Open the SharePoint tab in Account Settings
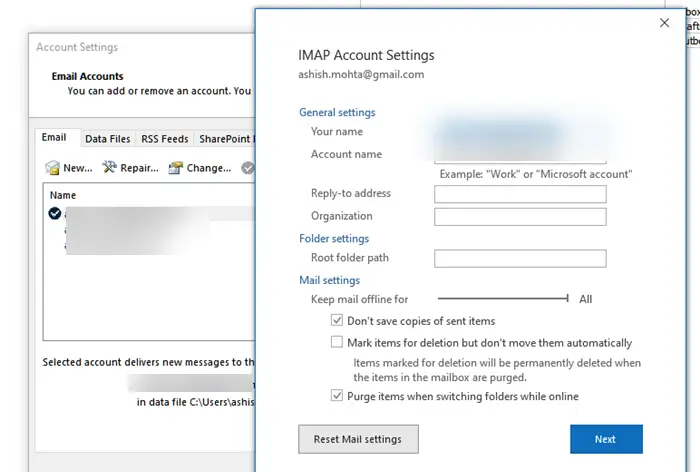This screenshot has height=472, width=700. coord(225,139)
